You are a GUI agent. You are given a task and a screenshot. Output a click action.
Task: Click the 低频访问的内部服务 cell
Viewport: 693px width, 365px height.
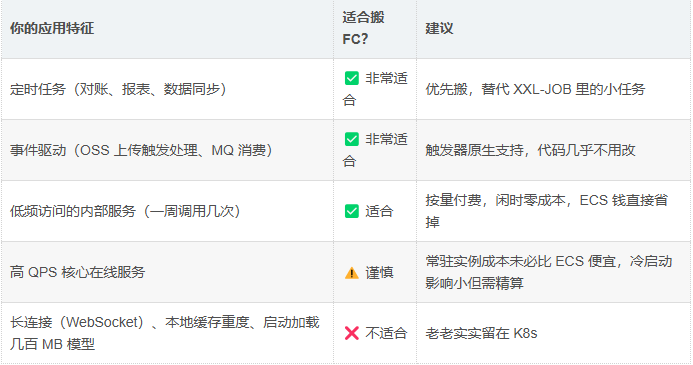[x=168, y=211]
